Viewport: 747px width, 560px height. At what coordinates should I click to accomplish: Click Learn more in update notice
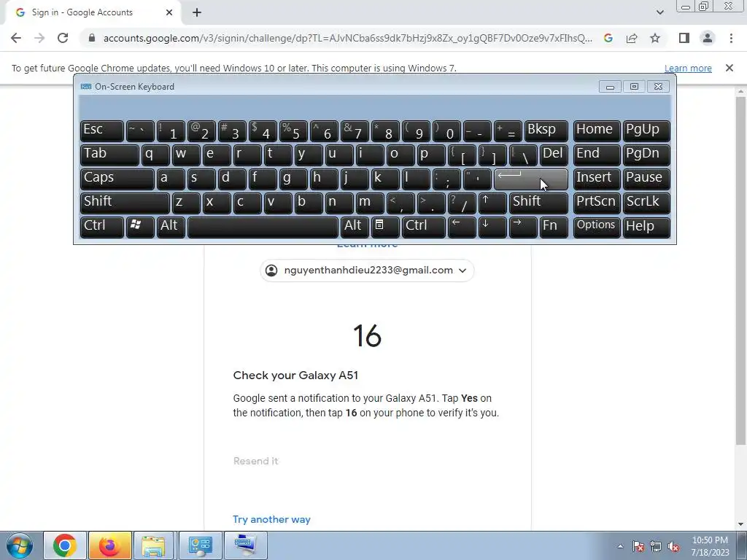688,68
